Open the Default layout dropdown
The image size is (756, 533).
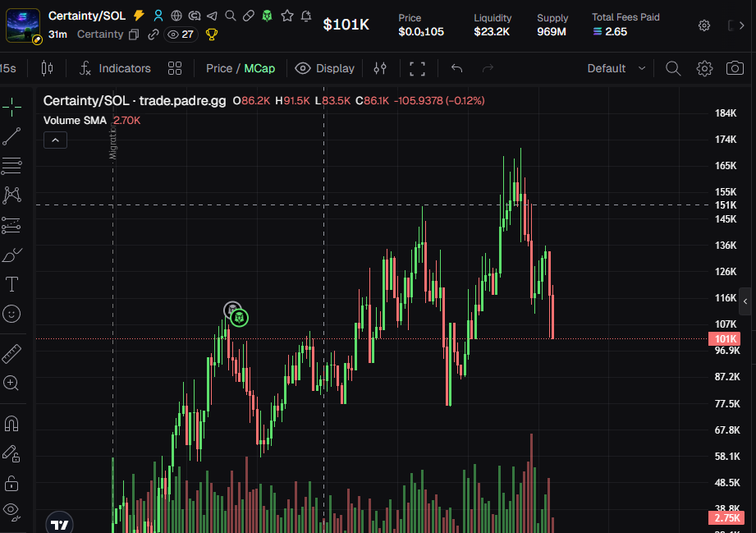(616, 68)
